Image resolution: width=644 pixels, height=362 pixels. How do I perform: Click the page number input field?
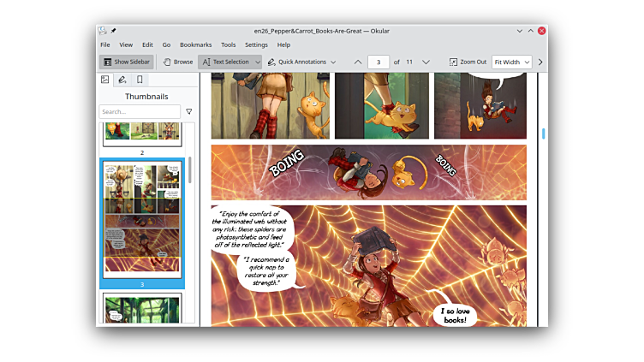coord(379,62)
